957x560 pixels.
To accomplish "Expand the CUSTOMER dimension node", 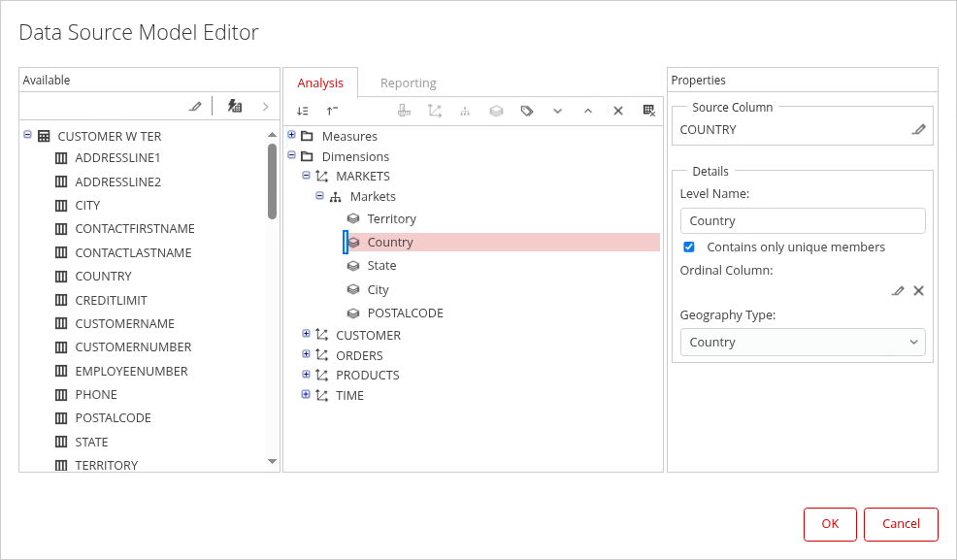I will (x=307, y=334).
